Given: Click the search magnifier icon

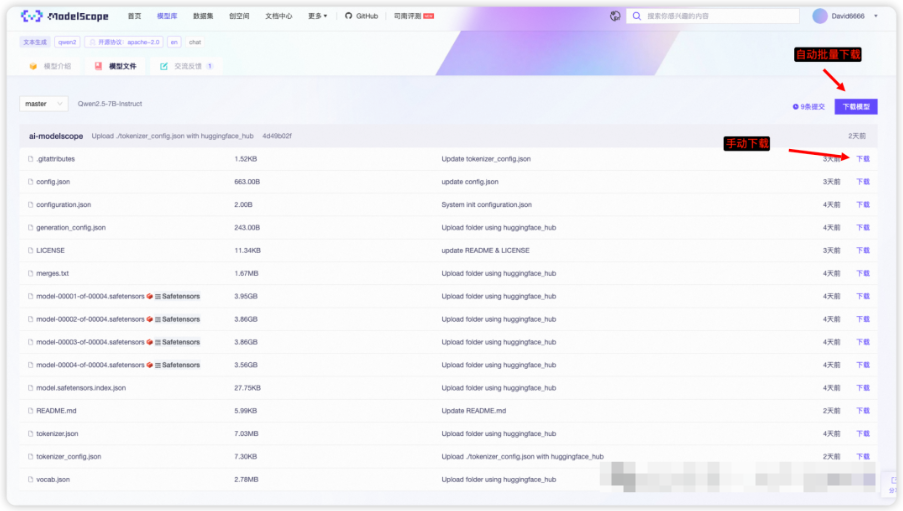Looking at the screenshot, I should pyautogui.click(x=636, y=16).
